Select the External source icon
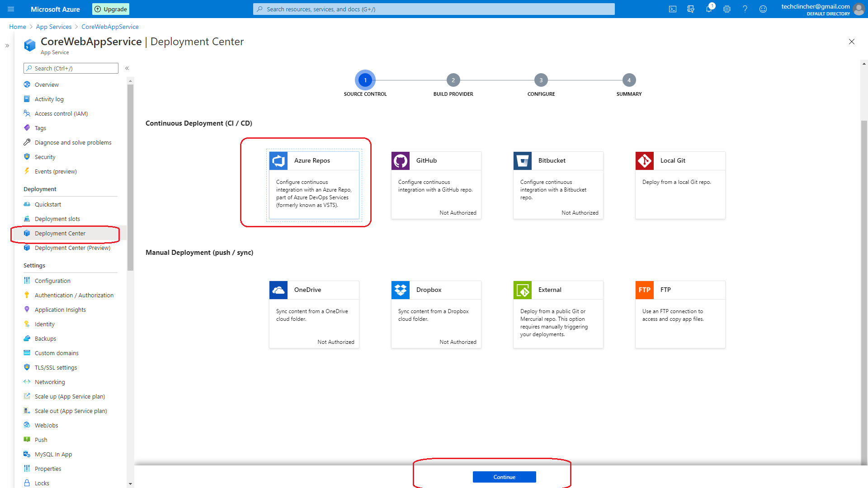This screenshot has width=868, height=488. pos(523,290)
